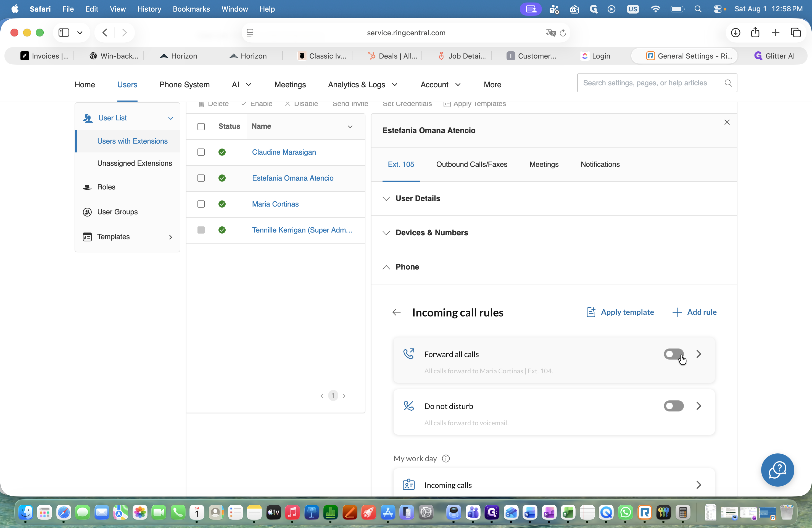This screenshot has width=812, height=528.
Task: Click the Safari address bar
Action: tap(406, 33)
